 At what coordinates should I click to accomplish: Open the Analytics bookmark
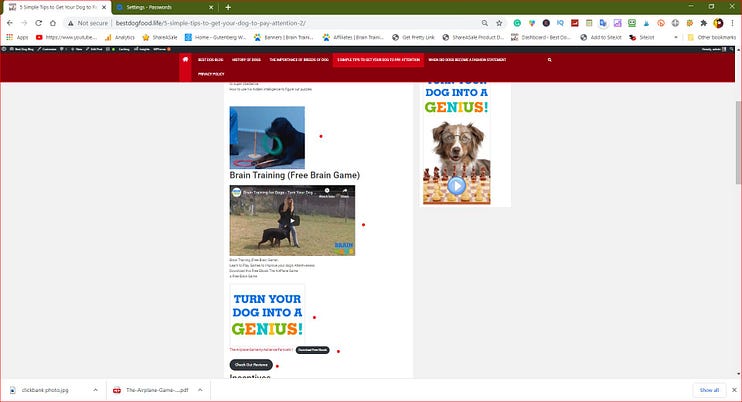[120, 37]
